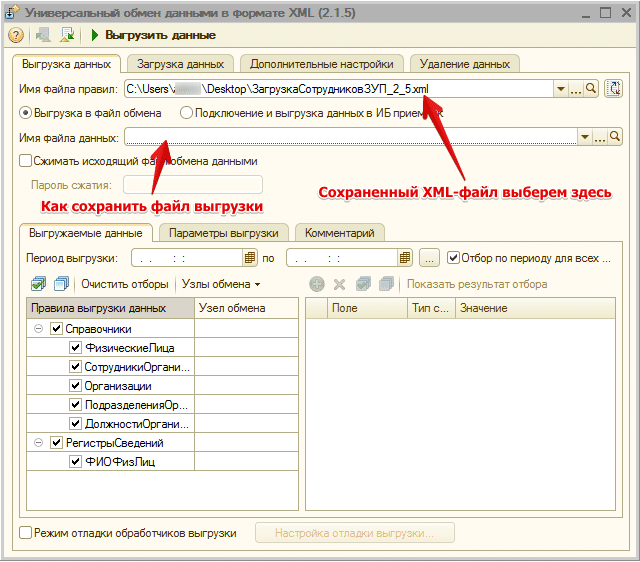
Task: Open the 'Узлы обмена' dropdown menu
Action: [x=221, y=284]
